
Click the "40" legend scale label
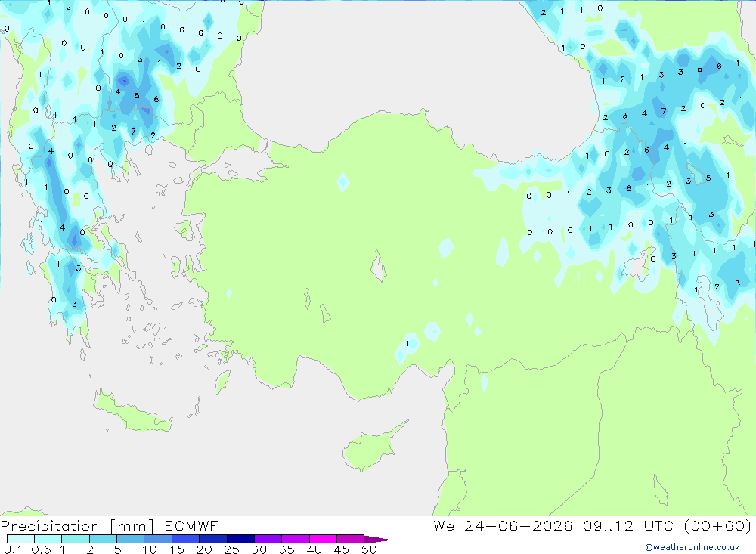click(314, 549)
